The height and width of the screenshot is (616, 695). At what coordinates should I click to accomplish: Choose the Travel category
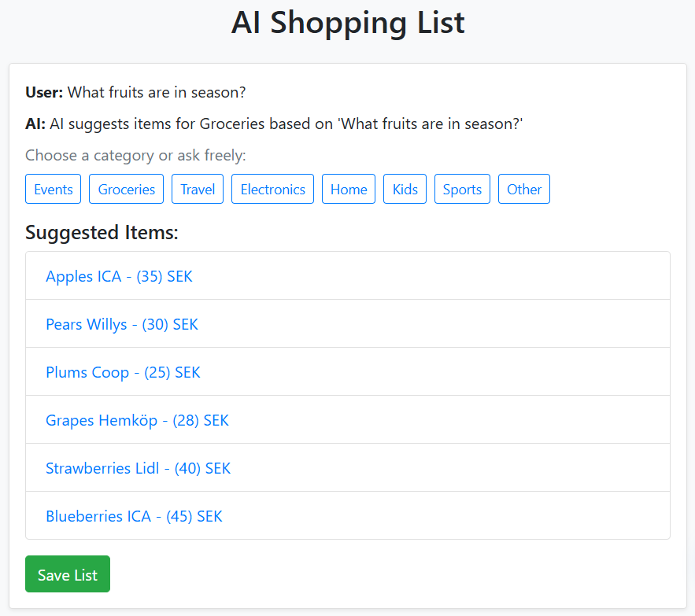[x=197, y=189]
